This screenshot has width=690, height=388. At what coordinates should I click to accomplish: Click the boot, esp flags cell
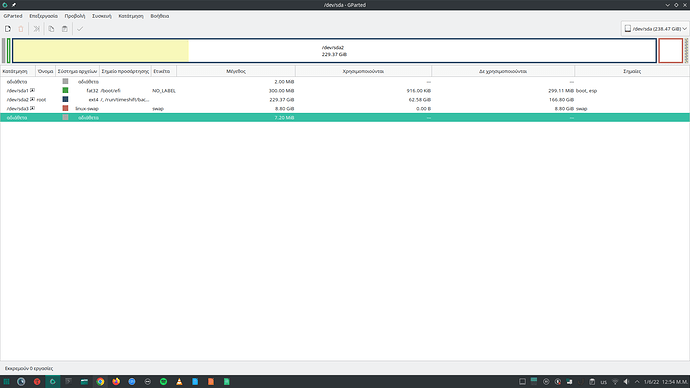587,91
